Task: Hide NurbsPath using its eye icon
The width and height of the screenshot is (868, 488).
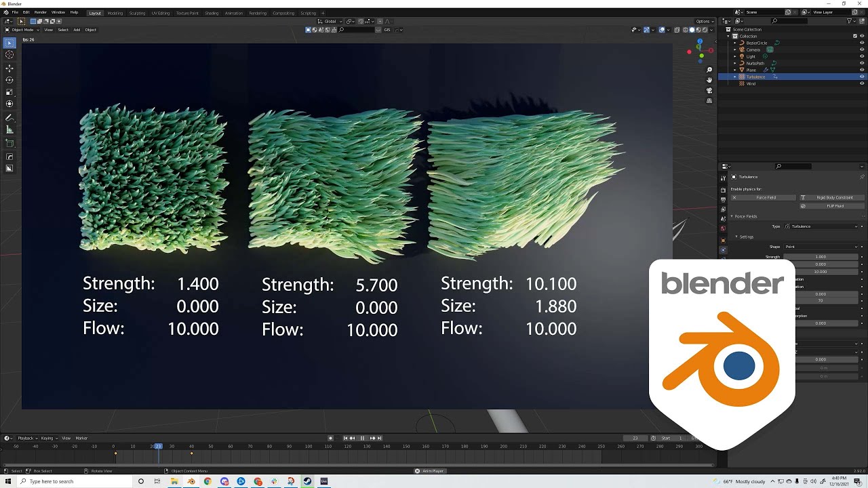Action: pos(862,63)
